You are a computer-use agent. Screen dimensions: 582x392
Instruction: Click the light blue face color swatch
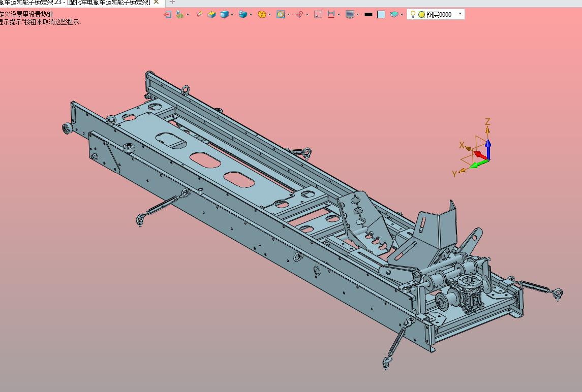[381, 14]
